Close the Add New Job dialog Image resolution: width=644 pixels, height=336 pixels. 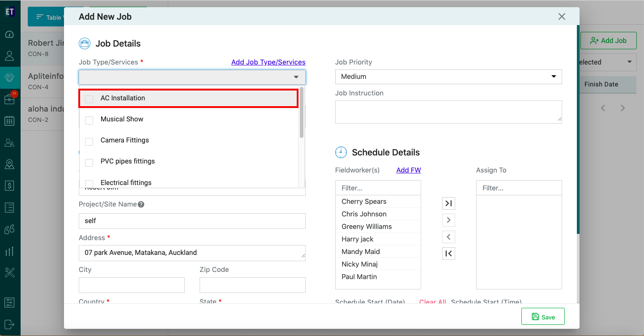(x=562, y=17)
